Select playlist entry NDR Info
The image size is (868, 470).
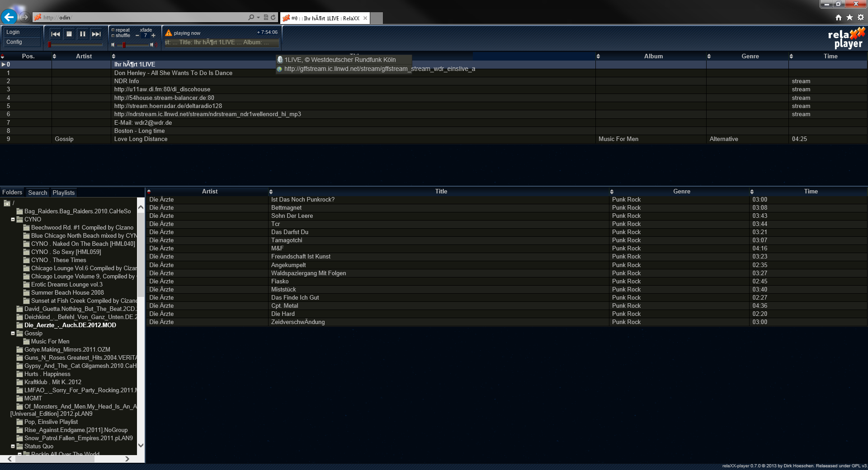[434, 81]
